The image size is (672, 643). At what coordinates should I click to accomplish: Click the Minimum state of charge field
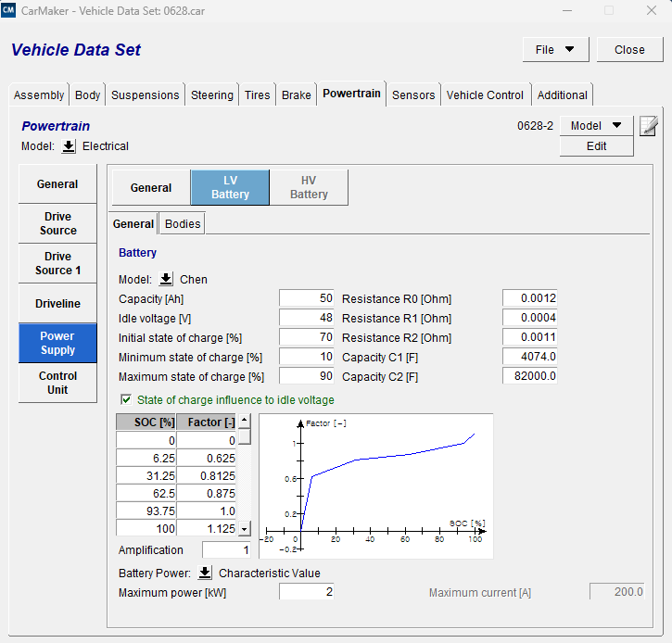click(306, 357)
